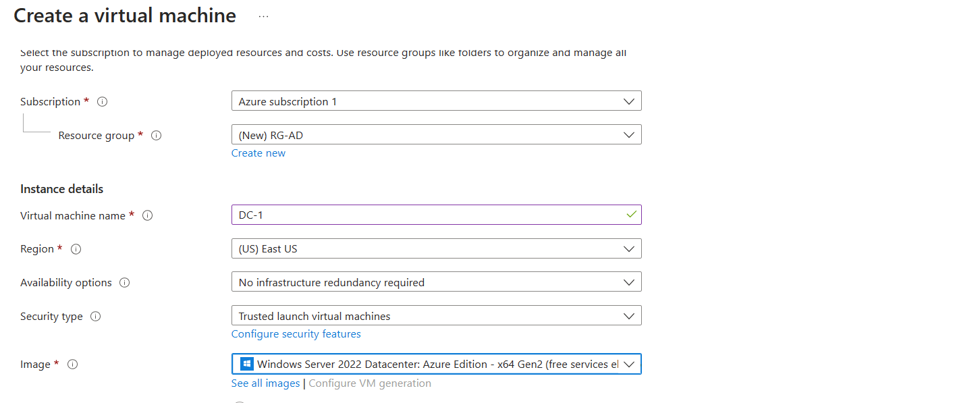The height and width of the screenshot is (403, 980).
Task: Click the Windows logo in the Image field
Action: tap(247, 365)
